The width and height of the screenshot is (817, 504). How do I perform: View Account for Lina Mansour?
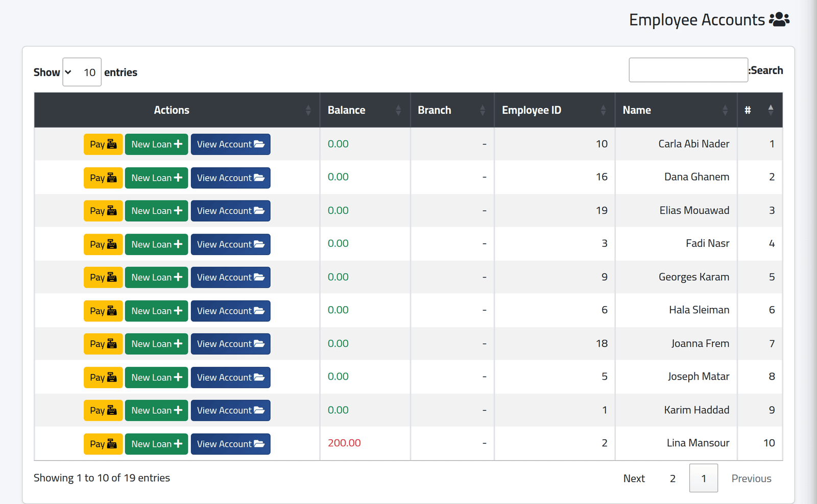point(230,444)
